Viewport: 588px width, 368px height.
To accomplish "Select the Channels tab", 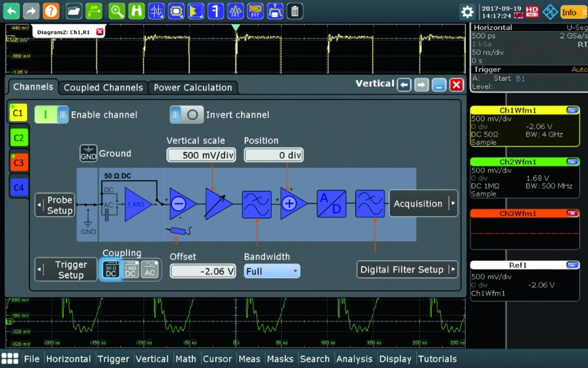I will point(33,86).
